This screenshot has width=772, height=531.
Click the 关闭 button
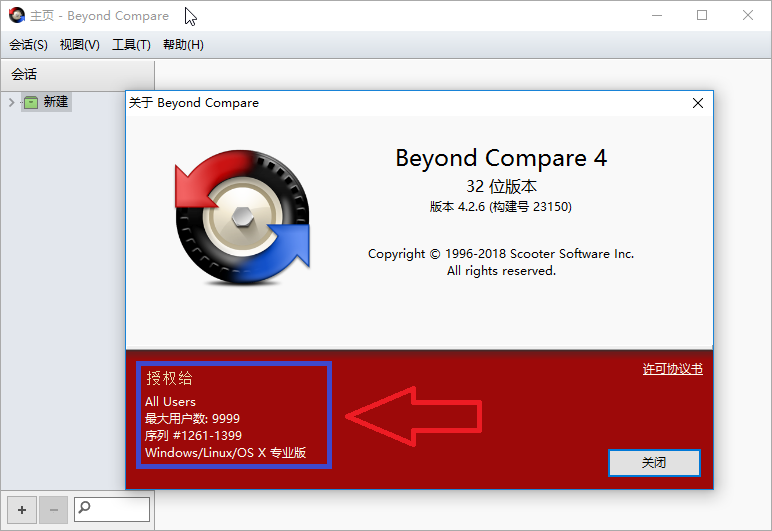coord(654,463)
